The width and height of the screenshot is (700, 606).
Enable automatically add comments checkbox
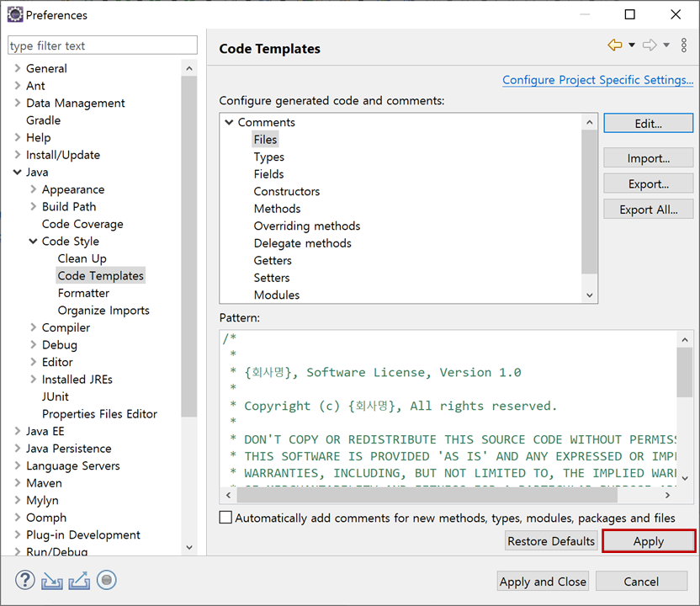(225, 518)
